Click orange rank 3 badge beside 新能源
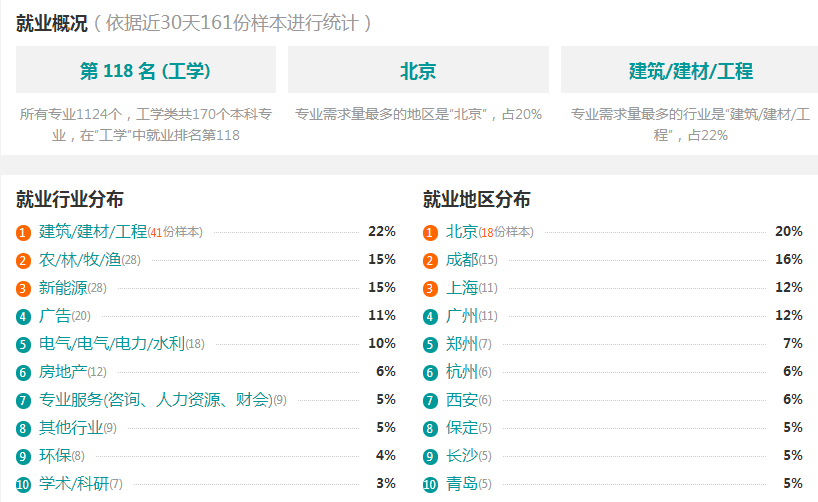Screen dimensions: 818x502 pyautogui.click(x=23, y=289)
